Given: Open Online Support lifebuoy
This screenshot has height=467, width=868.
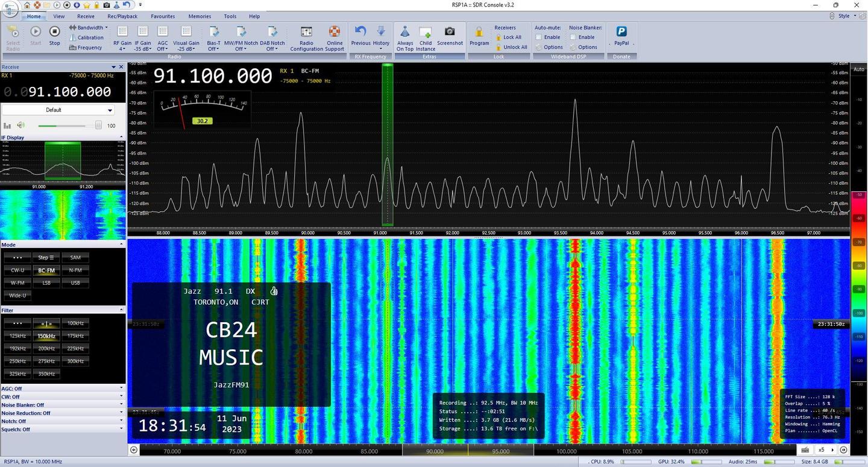Looking at the screenshot, I should tap(335, 38).
